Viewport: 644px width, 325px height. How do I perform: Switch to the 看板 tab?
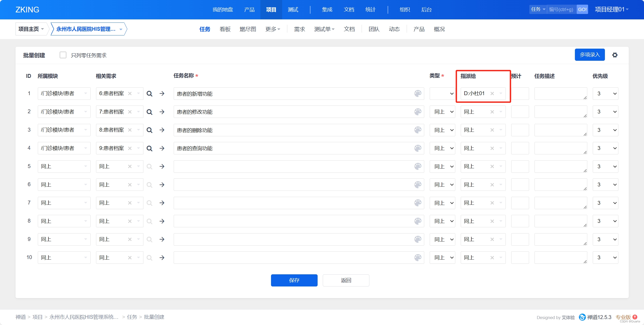coord(225,29)
